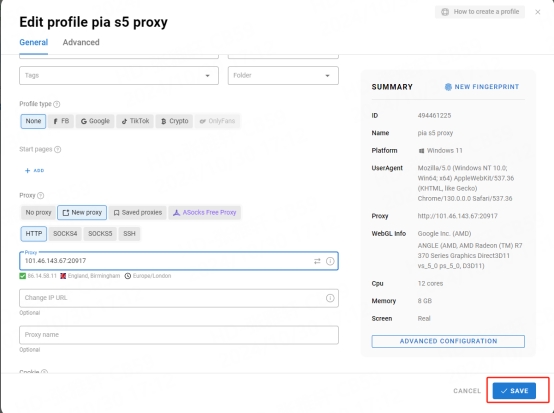Click the info icon in Proxy field
This screenshot has width=554, height=413.
(330, 261)
